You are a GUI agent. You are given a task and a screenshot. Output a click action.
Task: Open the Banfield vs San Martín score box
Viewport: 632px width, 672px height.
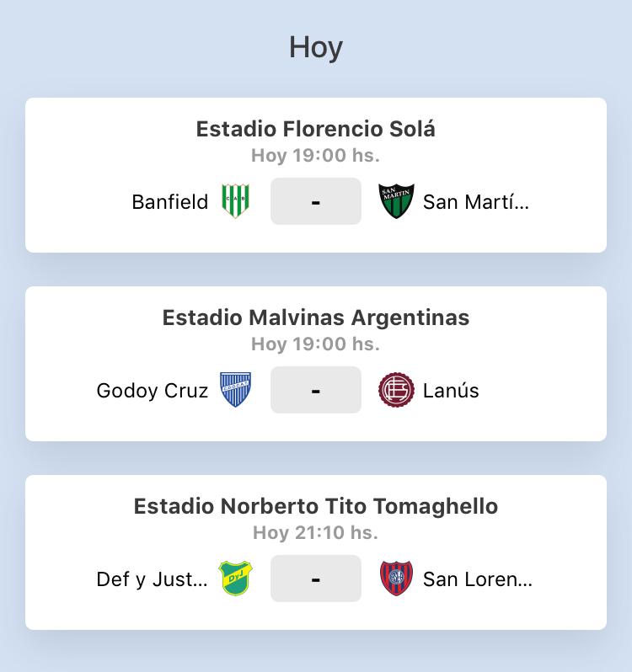point(316,201)
